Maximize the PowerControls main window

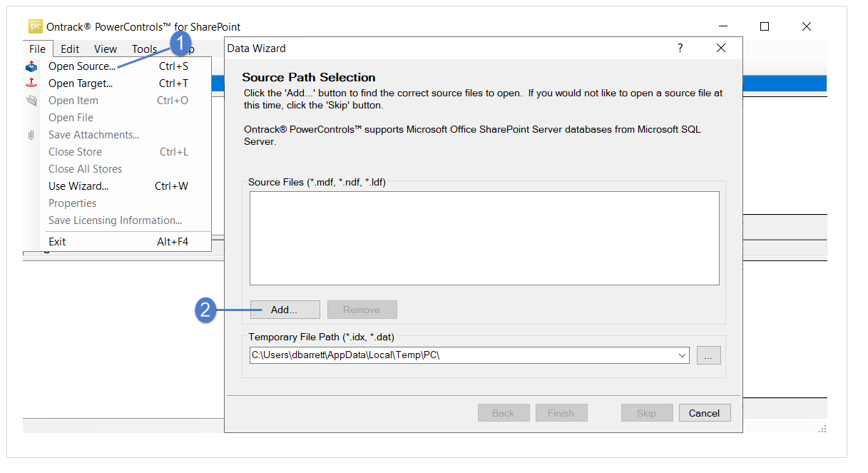point(765,26)
